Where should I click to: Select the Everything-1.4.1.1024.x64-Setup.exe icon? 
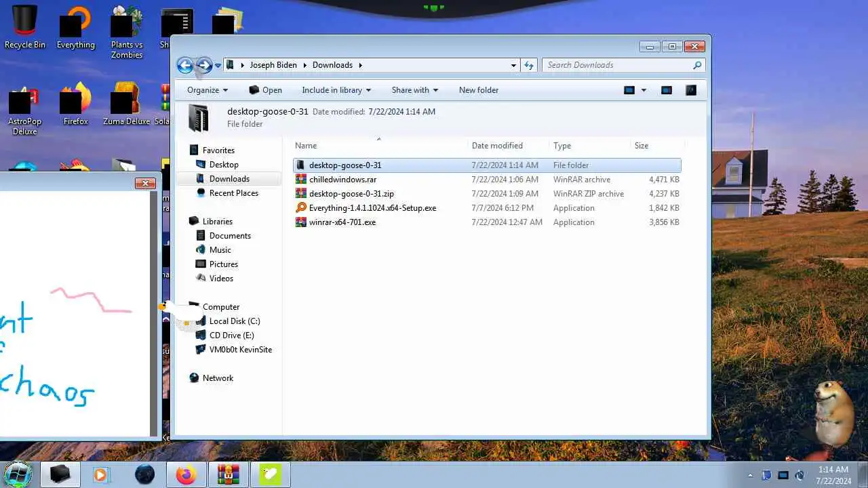point(301,208)
